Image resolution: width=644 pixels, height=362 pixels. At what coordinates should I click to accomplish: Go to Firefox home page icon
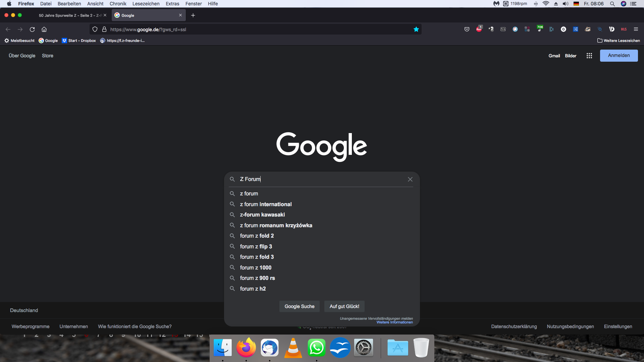44,29
